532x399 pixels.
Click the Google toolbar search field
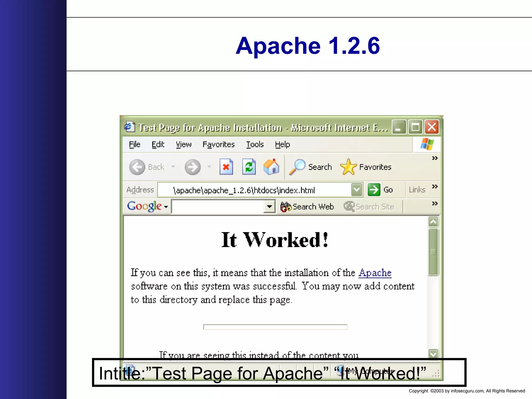[217, 207]
